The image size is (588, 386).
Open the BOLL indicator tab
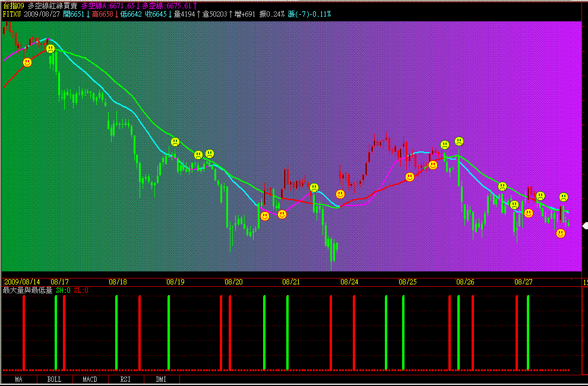(54, 379)
